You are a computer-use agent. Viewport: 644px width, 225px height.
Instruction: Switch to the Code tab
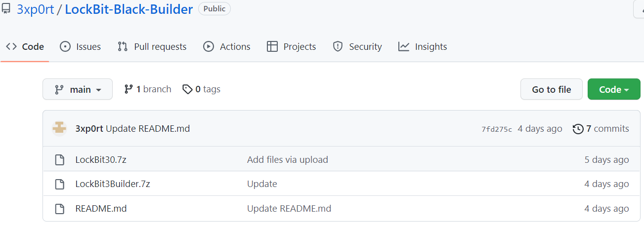(x=25, y=46)
